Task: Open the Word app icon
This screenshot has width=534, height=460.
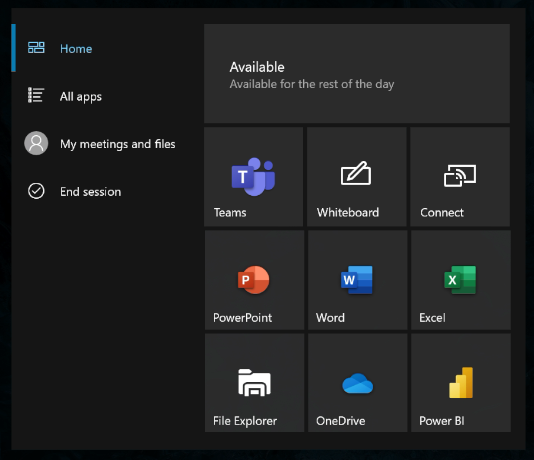Action: [x=357, y=280]
